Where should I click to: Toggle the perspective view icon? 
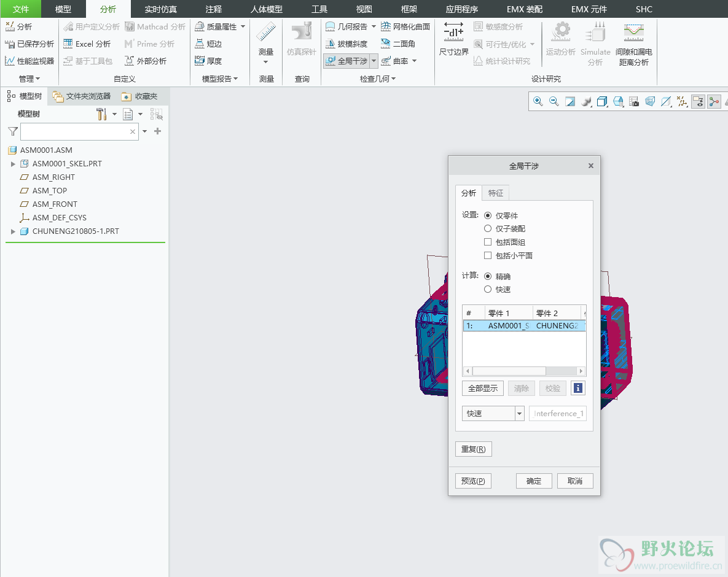click(650, 101)
